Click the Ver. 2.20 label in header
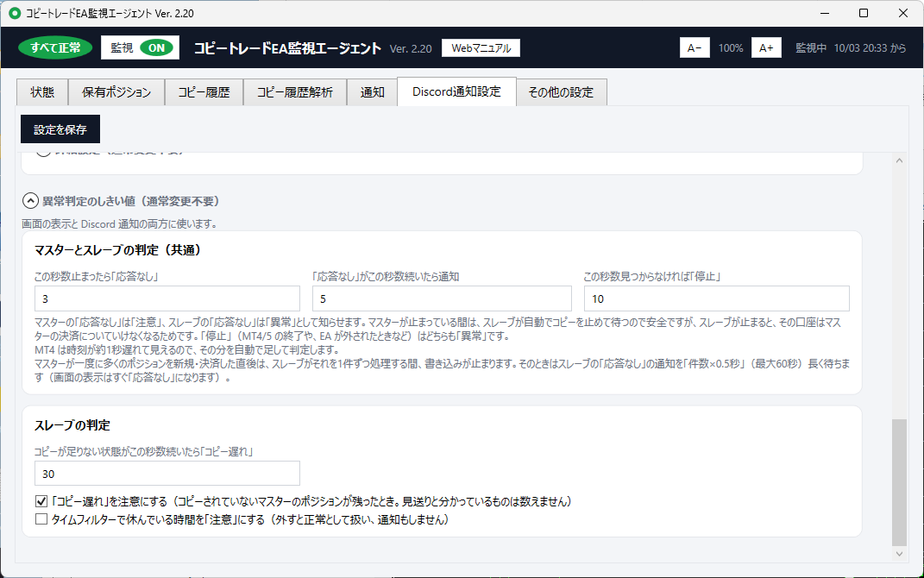 411,49
